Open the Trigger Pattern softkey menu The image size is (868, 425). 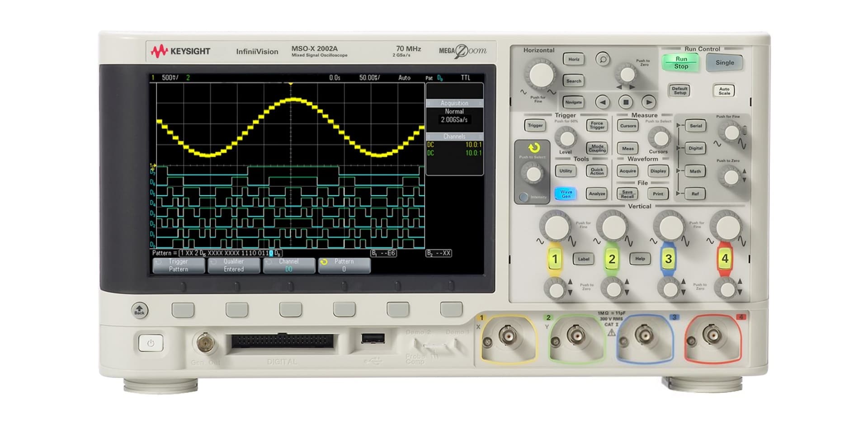click(178, 264)
